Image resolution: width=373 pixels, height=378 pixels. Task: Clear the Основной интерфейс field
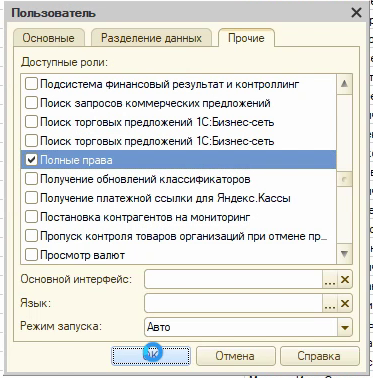tap(345, 279)
